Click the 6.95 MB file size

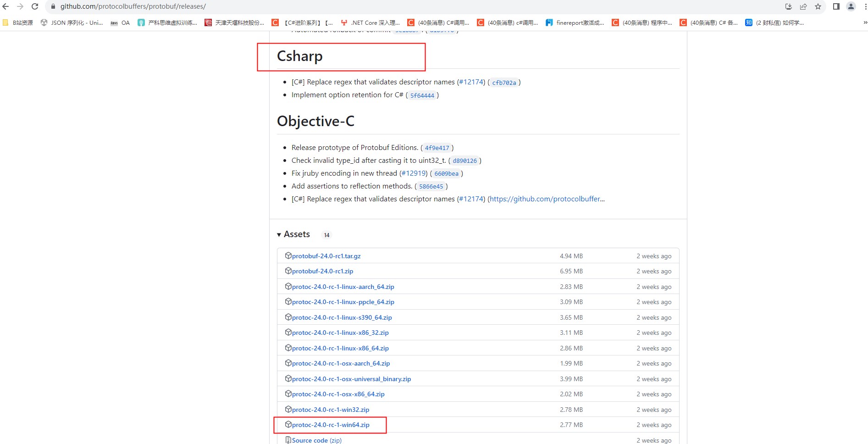pyautogui.click(x=571, y=271)
